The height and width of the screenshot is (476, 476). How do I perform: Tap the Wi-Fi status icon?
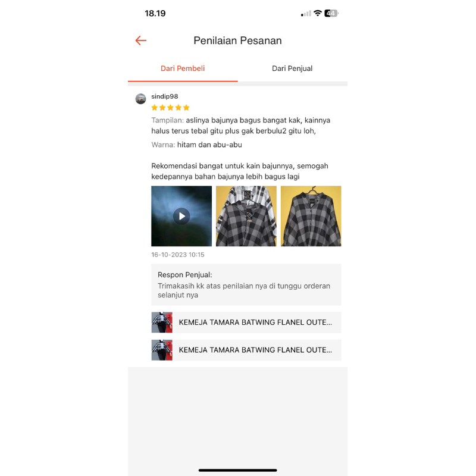(318, 13)
